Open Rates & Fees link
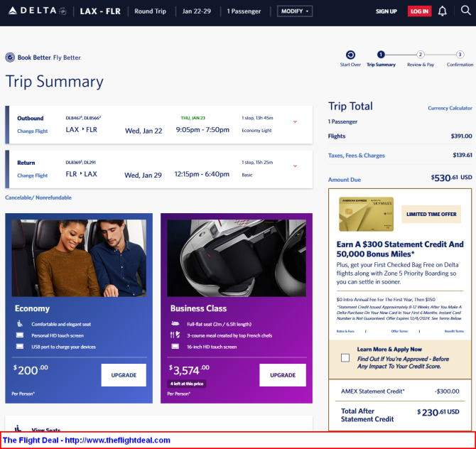The width and height of the screenshot is (476, 449). coord(345,331)
